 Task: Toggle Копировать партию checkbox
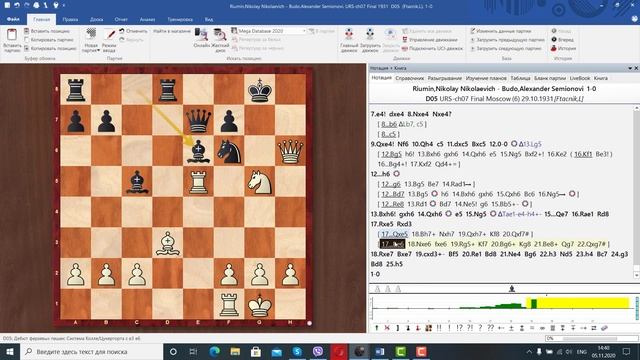[27, 40]
